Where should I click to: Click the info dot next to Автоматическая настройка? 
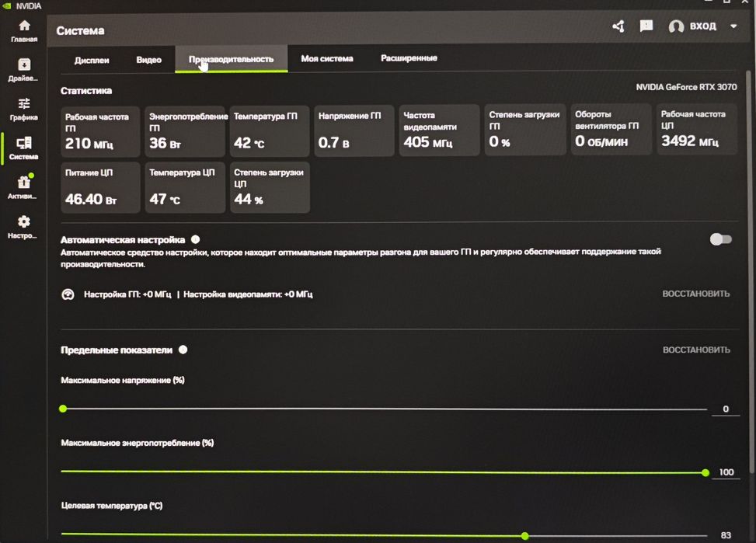click(195, 239)
